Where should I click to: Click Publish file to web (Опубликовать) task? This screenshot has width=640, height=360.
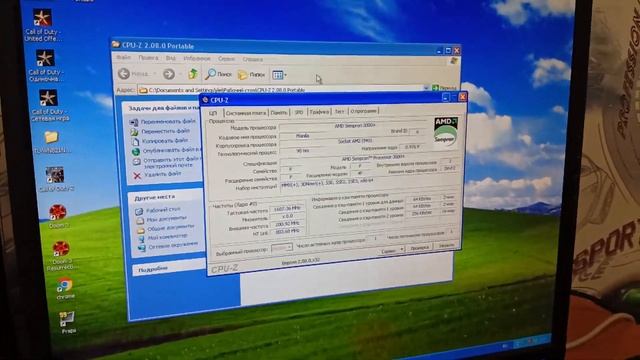click(x=171, y=150)
